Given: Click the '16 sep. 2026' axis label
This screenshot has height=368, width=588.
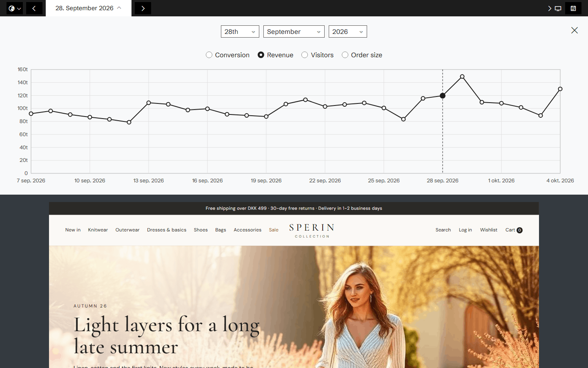Looking at the screenshot, I should coord(207,180).
